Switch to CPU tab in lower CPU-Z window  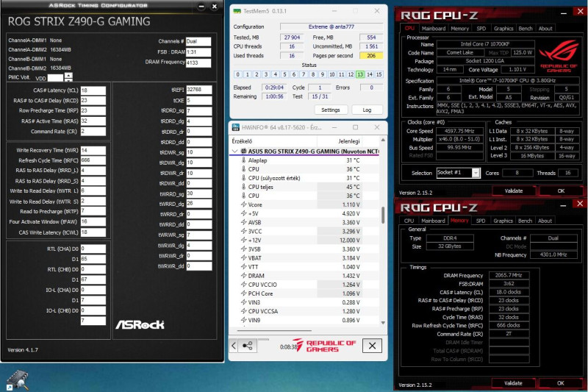409,221
